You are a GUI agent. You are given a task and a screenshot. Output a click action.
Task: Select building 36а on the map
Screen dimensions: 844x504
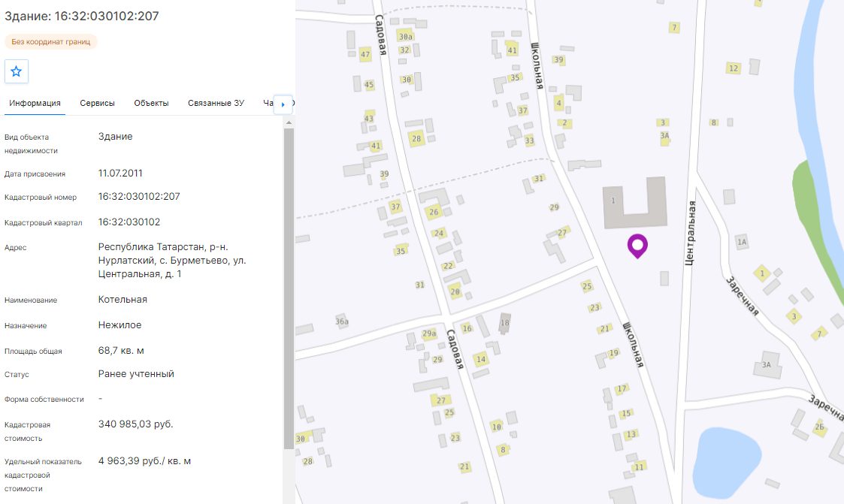point(342,321)
